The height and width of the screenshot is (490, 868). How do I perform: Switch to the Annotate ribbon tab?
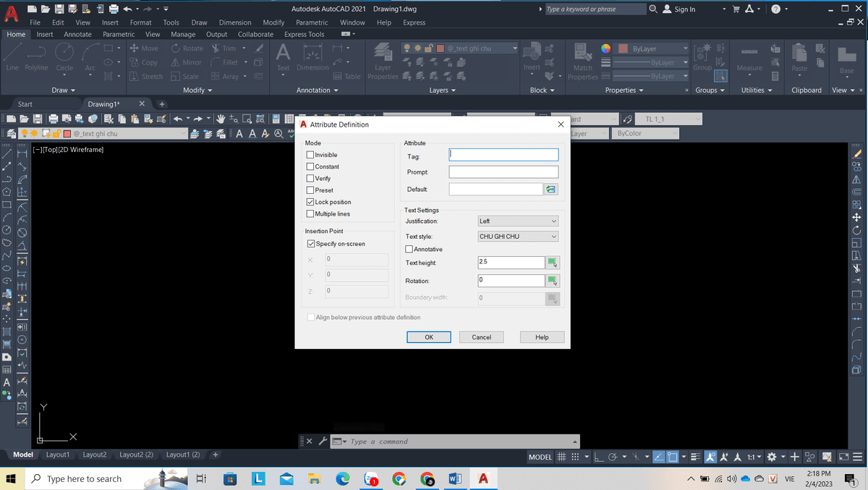(x=78, y=34)
